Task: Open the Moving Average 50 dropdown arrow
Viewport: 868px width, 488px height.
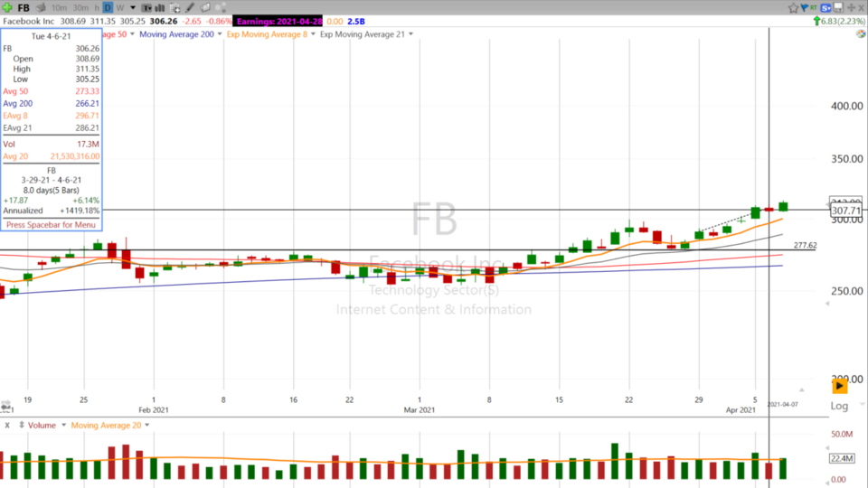Action: pyautogui.click(x=132, y=34)
